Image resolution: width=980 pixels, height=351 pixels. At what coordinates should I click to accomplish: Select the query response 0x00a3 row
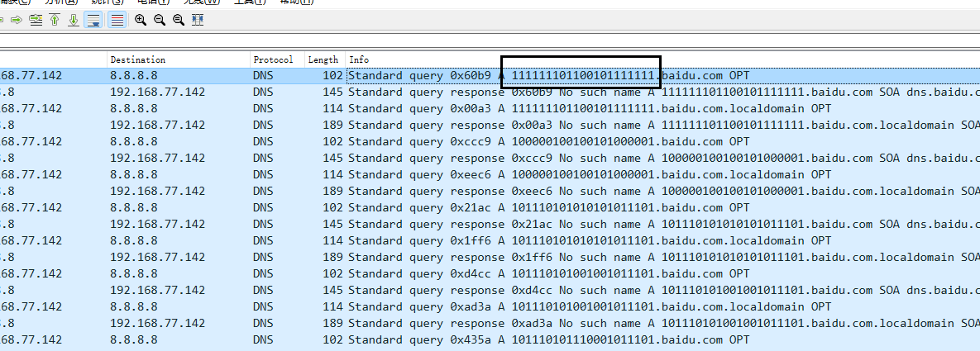coord(490,125)
